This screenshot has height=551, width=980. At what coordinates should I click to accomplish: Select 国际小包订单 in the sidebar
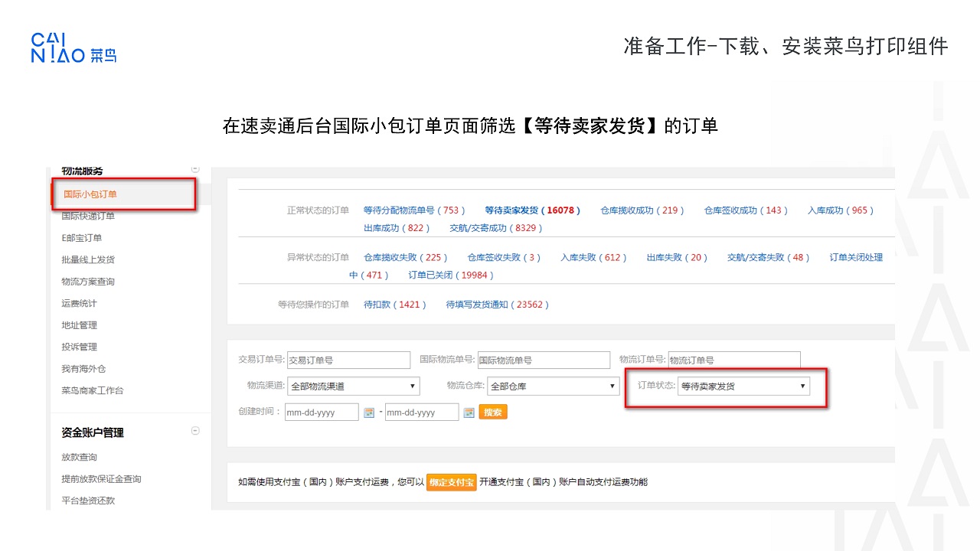pos(90,194)
